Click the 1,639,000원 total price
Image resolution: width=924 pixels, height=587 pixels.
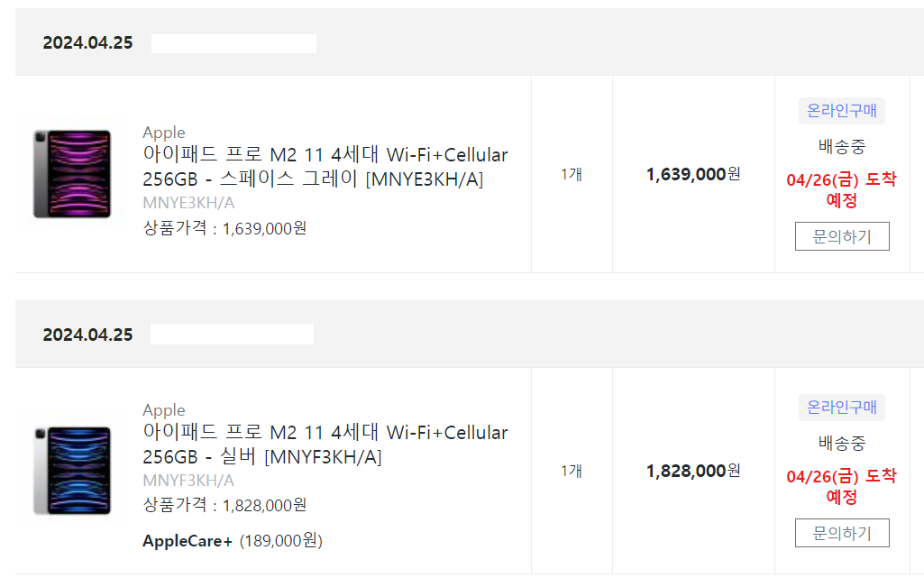[x=693, y=174]
